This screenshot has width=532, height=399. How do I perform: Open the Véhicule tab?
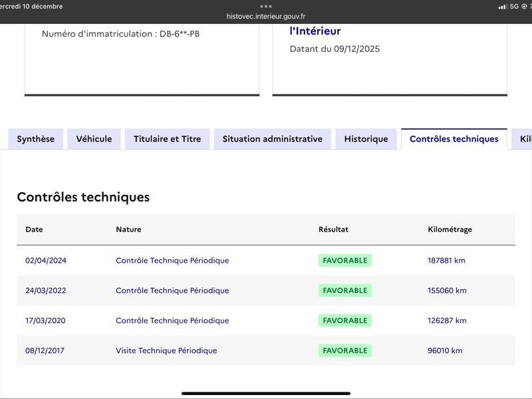point(94,139)
